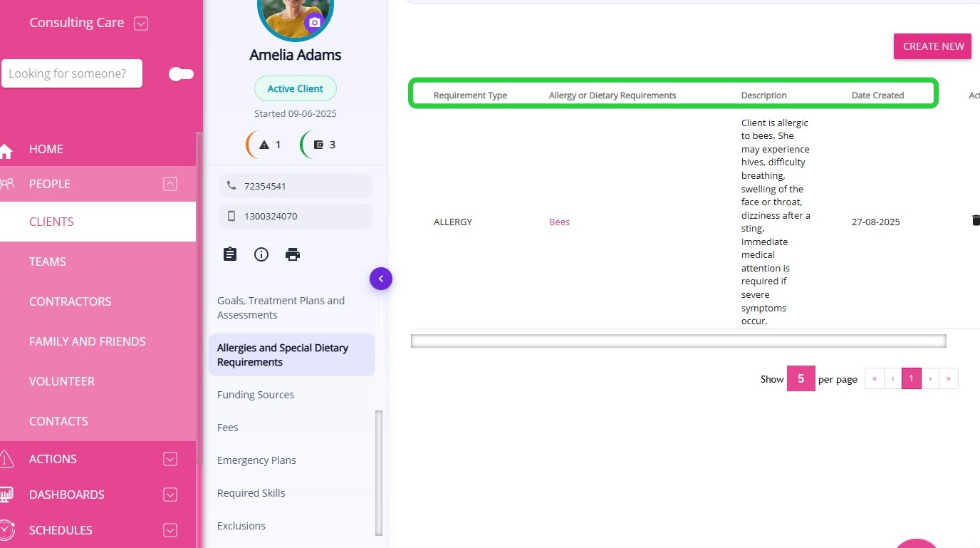980x548 pixels.
Task: Click the clipboard notes icon
Action: 230,254
